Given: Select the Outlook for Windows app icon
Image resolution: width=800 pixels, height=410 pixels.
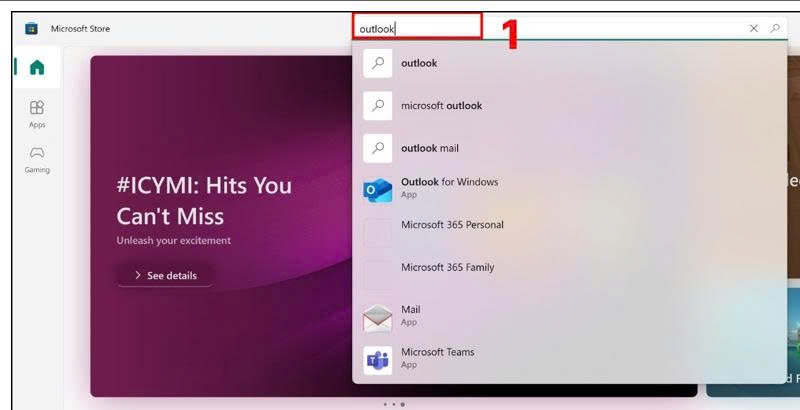Looking at the screenshot, I should (x=378, y=190).
